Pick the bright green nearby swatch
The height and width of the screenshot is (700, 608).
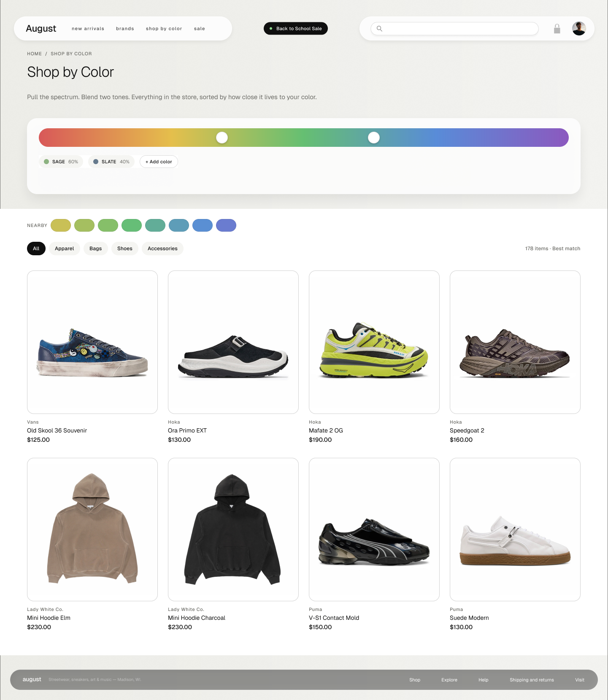132,225
